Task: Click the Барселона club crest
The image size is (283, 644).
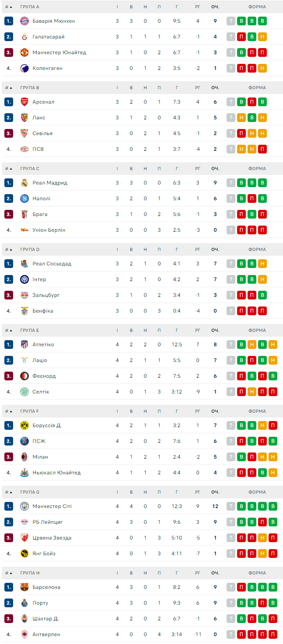Action: tap(24, 587)
